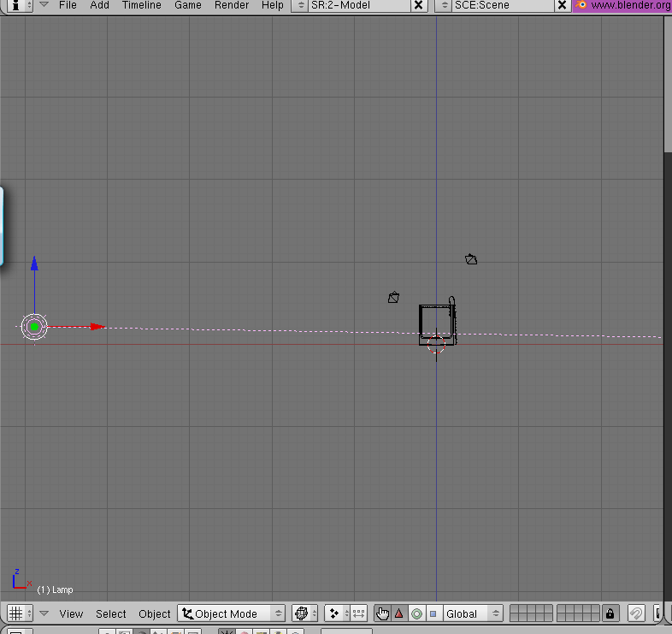The width and height of the screenshot is (672, 634).
Task: Collapse the 3D view header menus triangle
Action: pyautogui.click(x=44, y=613)
